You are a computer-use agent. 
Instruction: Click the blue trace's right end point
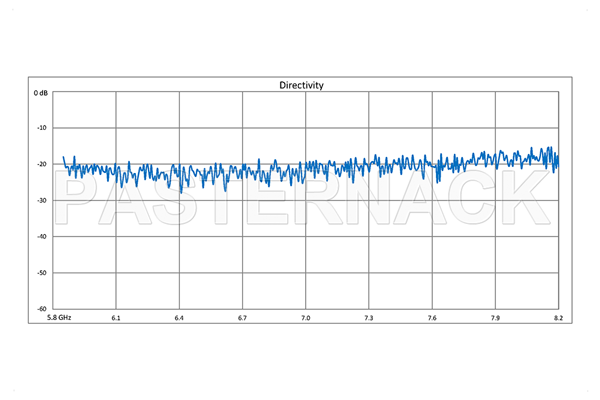[558, 160]
